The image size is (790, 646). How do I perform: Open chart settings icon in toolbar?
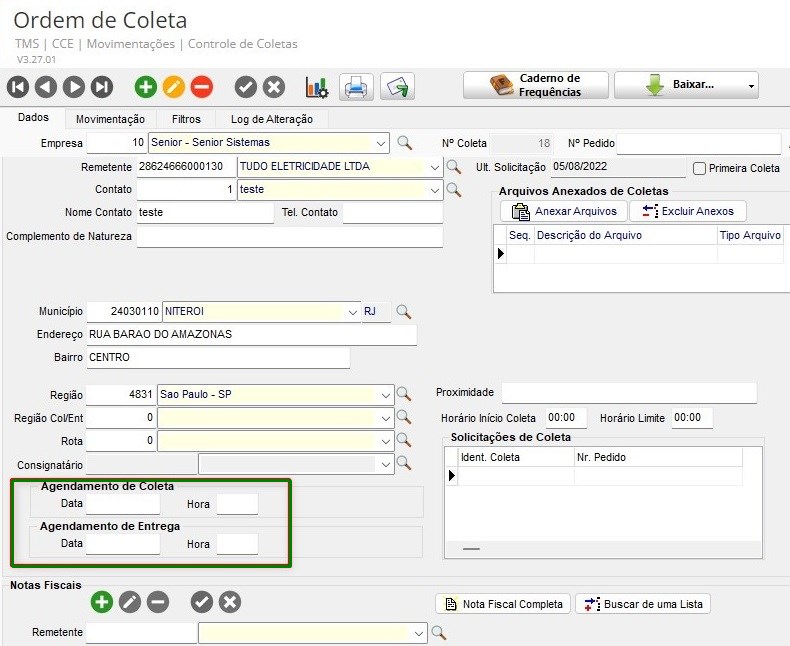[x=317, y=87]
